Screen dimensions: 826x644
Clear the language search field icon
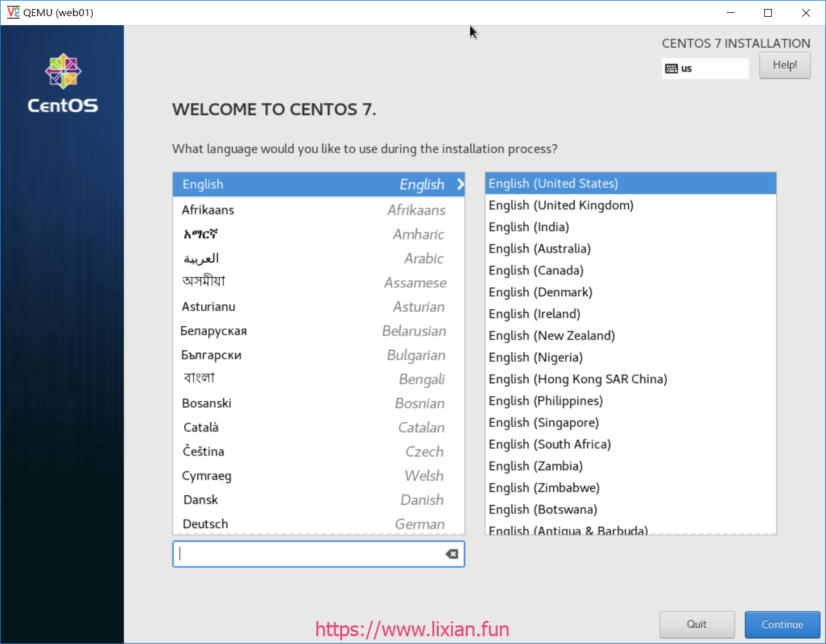pyautogui.click(x=452, y=554)
